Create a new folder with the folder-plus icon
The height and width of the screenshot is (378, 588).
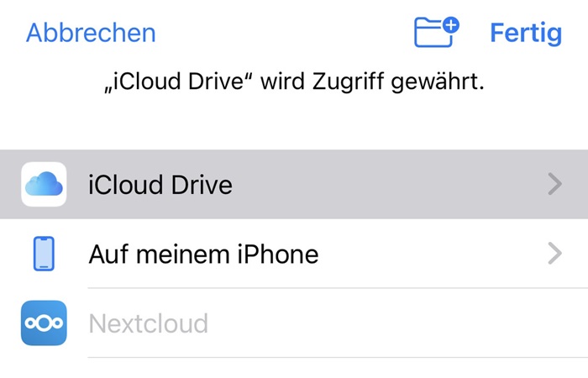tap(436, 32)
